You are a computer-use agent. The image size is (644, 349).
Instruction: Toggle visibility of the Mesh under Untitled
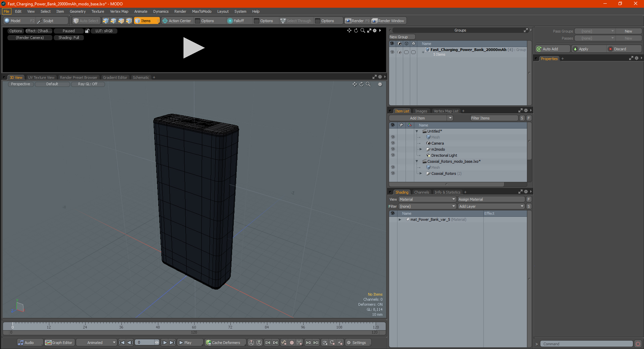tap(393, 137)
